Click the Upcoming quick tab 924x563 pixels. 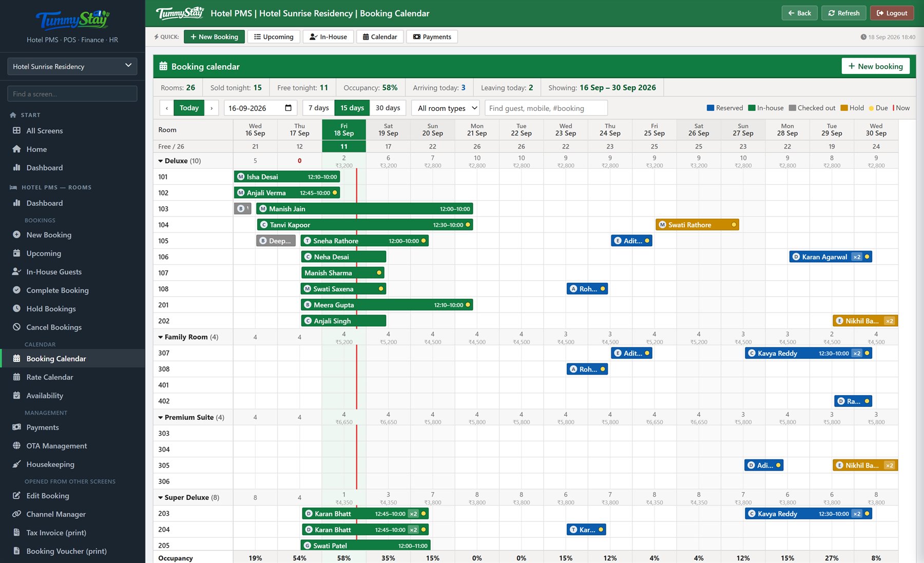pos(274,37)
